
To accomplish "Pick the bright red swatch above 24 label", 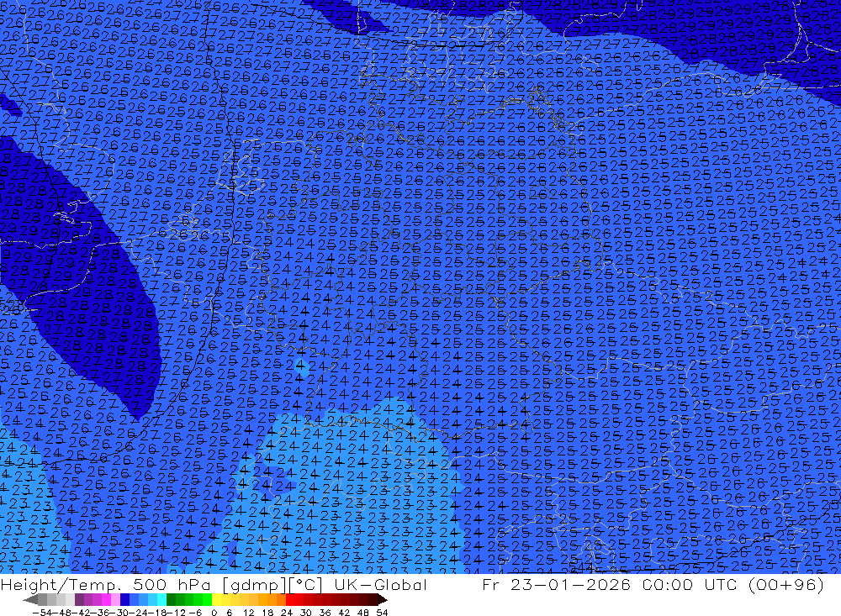I will (x=290, y=600).
